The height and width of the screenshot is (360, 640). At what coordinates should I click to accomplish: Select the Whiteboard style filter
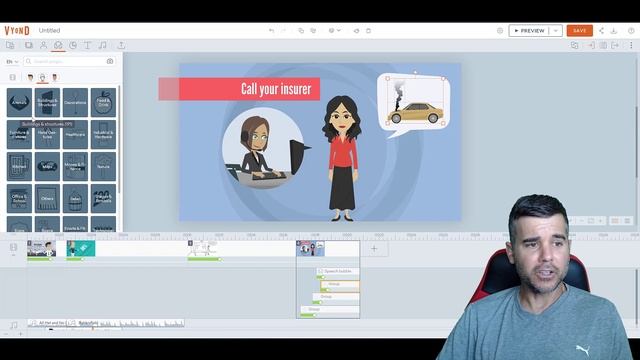42,77
